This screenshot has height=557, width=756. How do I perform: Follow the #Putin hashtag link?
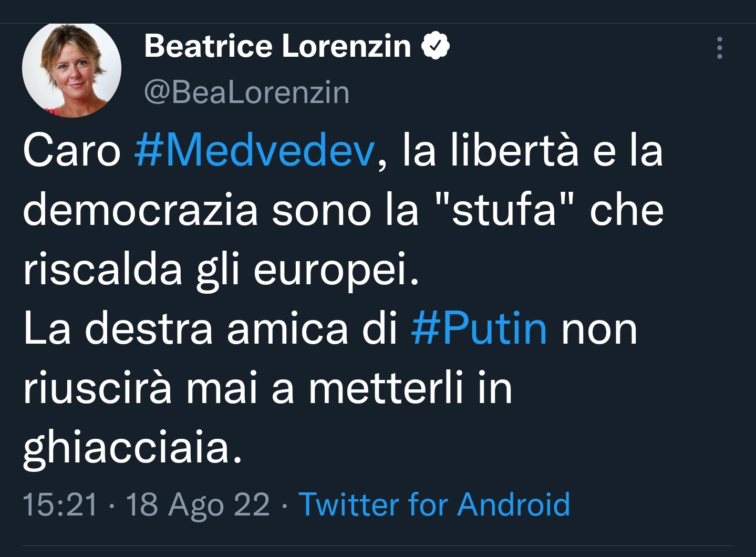[479, 329]
